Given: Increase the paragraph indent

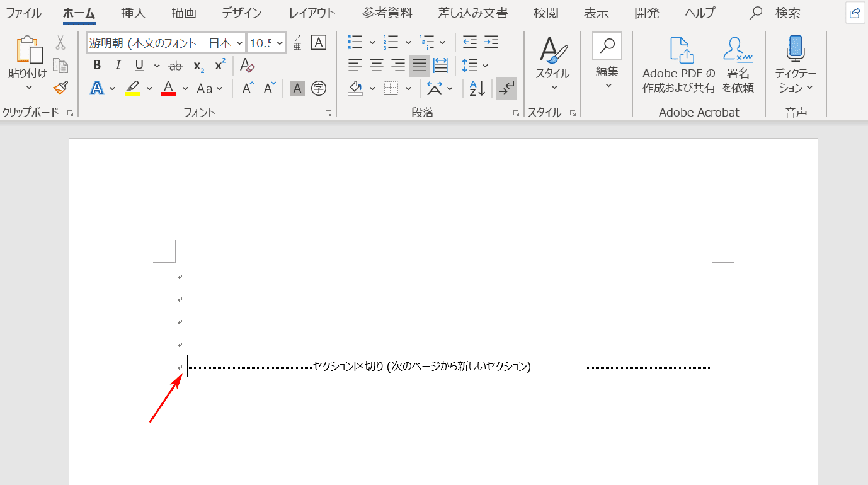Looking at the screenshot, I should [491, 42].
